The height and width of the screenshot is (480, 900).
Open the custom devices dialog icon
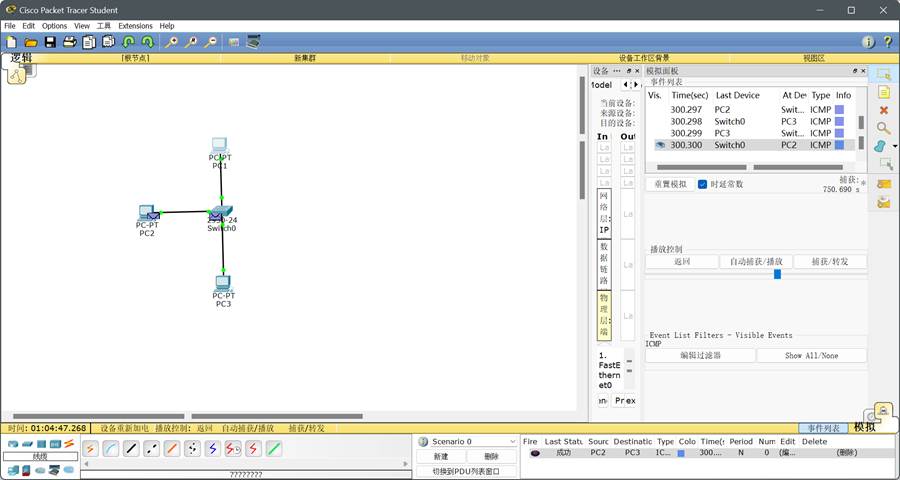click(x=253, y=41)
